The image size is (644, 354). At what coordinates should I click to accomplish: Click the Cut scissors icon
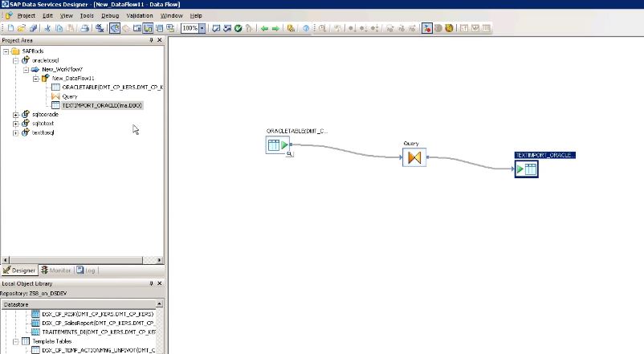click(47, 28)
